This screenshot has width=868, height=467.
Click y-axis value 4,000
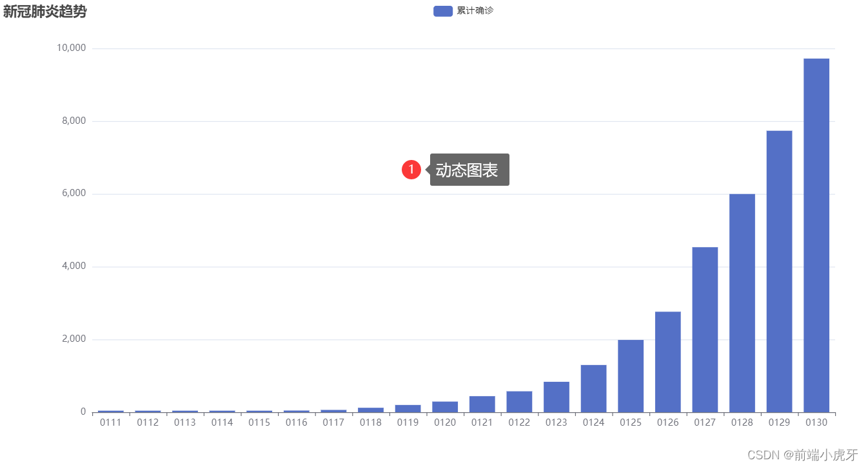(74, 266)
